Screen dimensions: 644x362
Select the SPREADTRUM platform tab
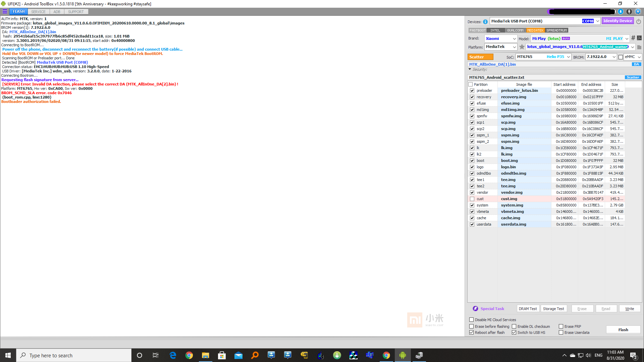556,31
